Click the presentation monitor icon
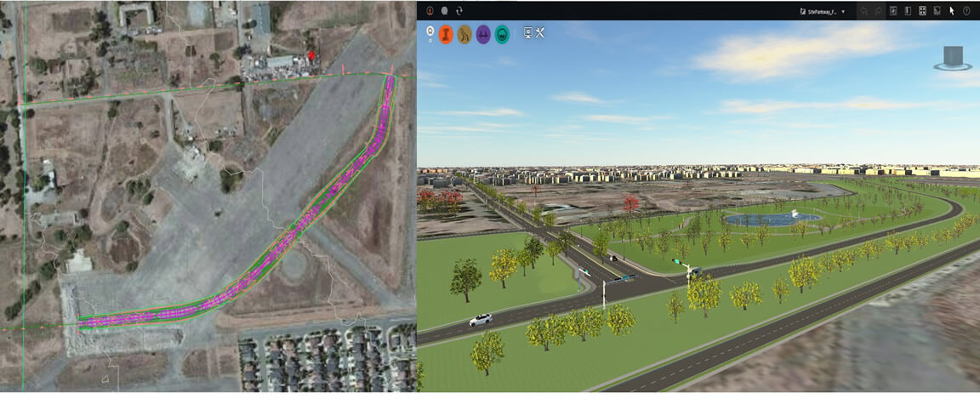The image size is (980, 399). [x=527, y=34]
